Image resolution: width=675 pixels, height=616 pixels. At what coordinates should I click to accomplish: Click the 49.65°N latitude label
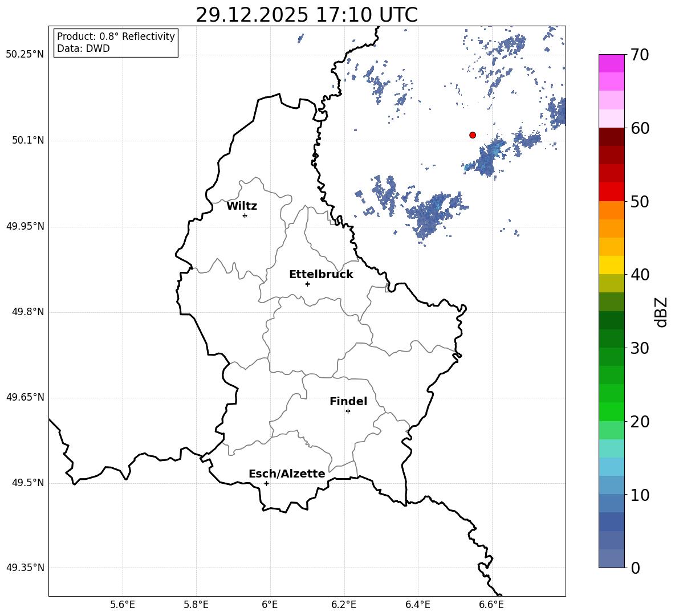pyautogui.click(x=25, y=397)
